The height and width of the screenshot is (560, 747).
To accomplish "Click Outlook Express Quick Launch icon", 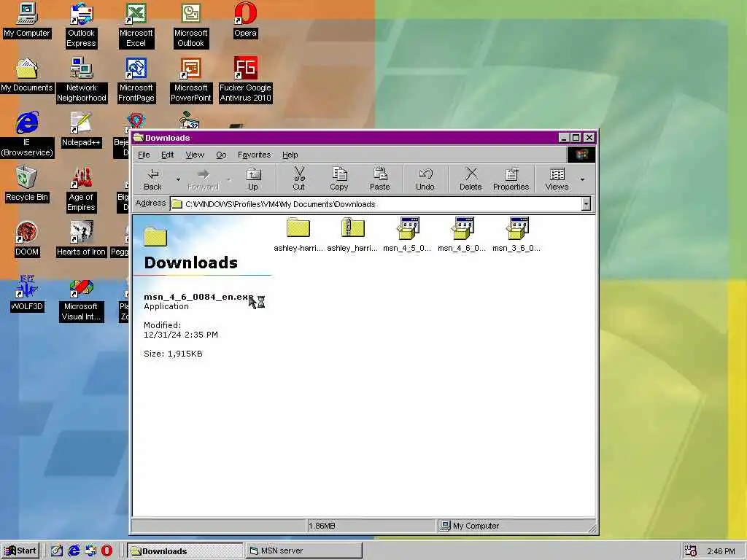I will point(90,551).
